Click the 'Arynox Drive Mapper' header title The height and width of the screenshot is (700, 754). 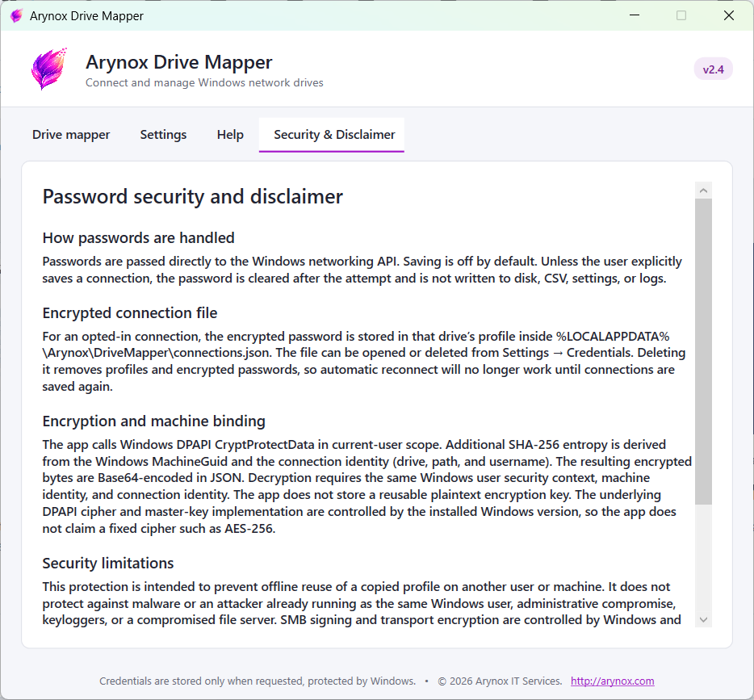[179, 62]
